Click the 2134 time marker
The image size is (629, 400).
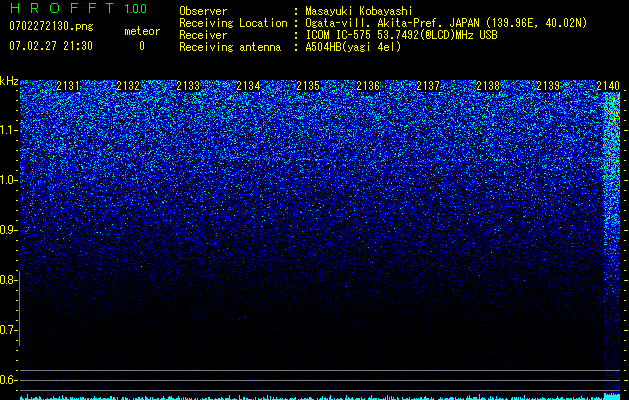(x=248, y=86)
